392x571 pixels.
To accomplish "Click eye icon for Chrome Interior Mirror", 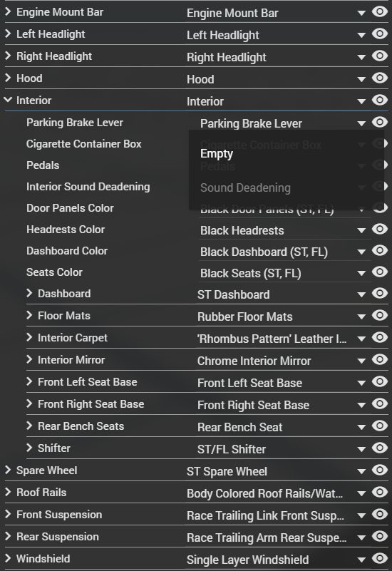I will [380, 359].
